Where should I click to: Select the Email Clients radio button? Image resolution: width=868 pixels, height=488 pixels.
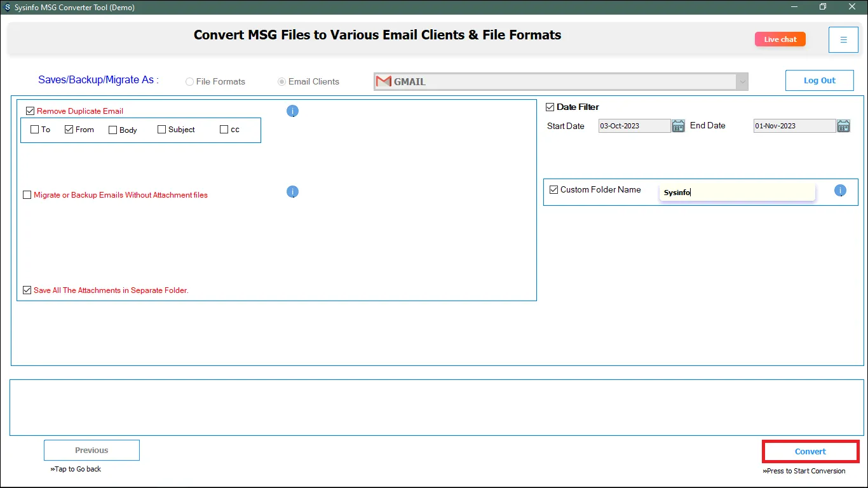pos(282,82)
